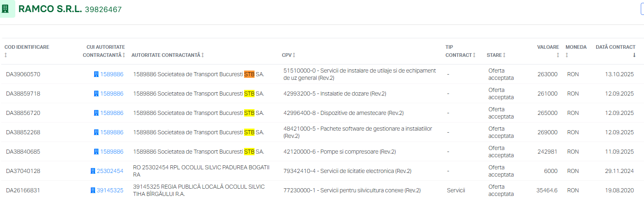The image size is (644, 206).
Task: Sort by Valoare column arrow
Action: coord(558,55)
